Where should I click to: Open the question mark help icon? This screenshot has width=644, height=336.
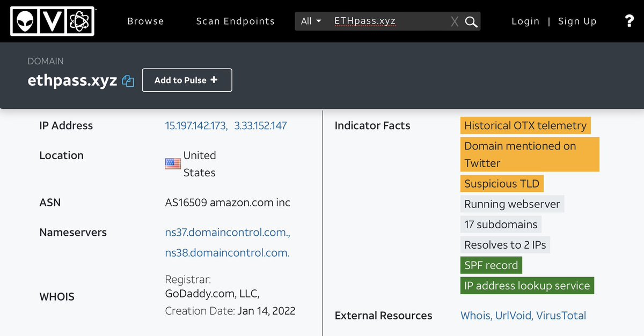[629, 21]
